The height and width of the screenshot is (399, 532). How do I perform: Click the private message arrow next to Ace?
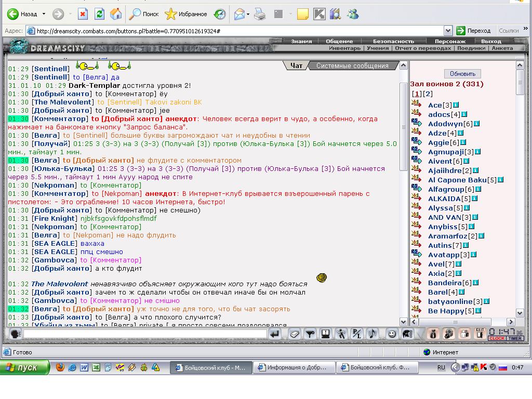coord(416,104)
